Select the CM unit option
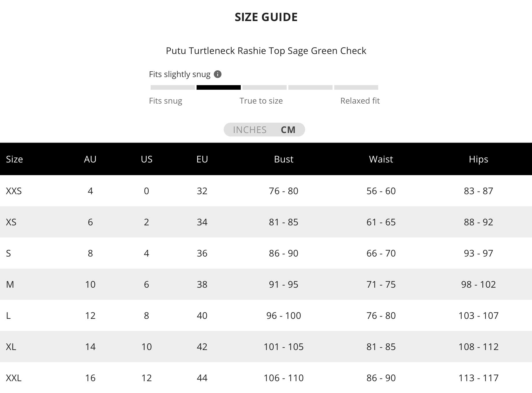The image size is (532, 393). click(x=288, y=130)
